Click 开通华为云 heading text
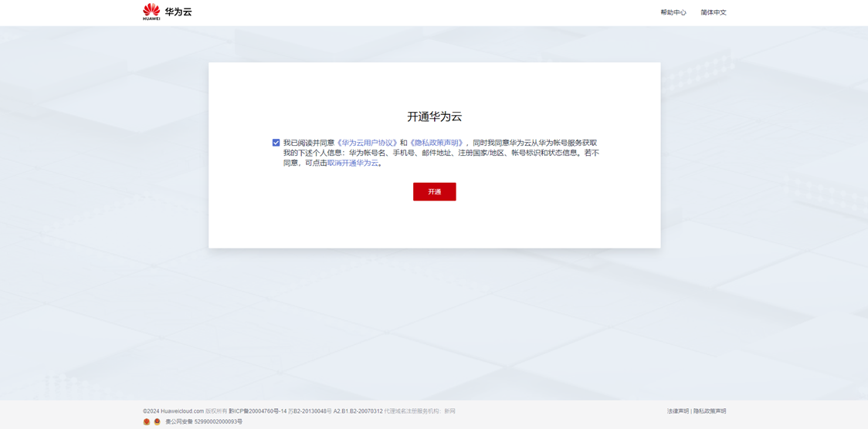 click(435, 117)
